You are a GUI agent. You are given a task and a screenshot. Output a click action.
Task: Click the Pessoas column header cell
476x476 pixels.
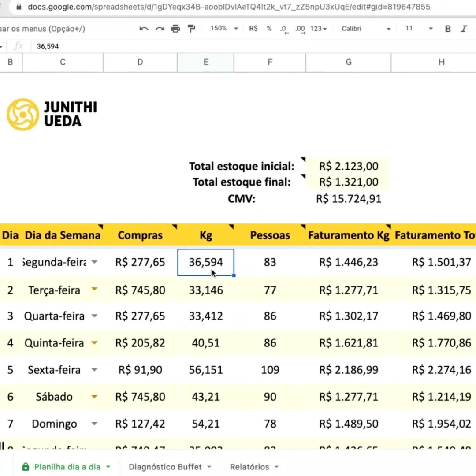(270, 235)
